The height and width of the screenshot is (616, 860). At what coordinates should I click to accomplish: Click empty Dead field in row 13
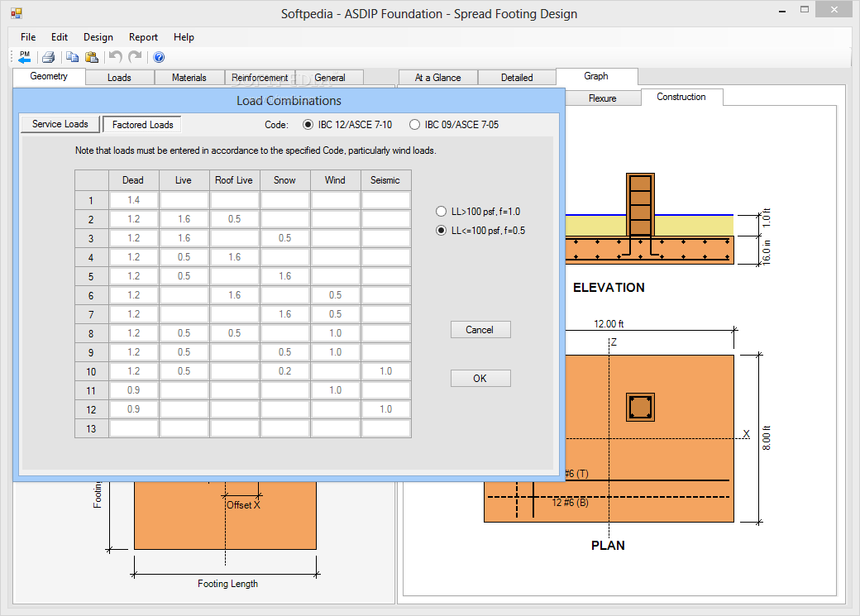click(134, 428)
